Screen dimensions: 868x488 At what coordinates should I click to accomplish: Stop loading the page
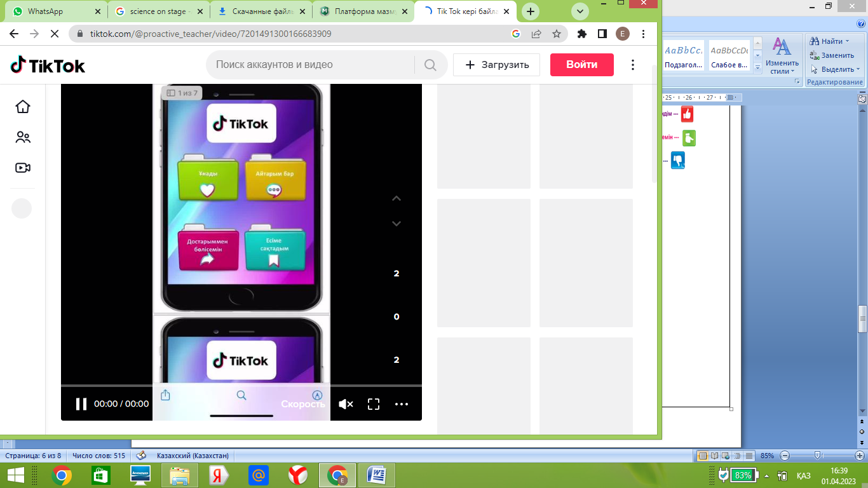coord(55,34)
